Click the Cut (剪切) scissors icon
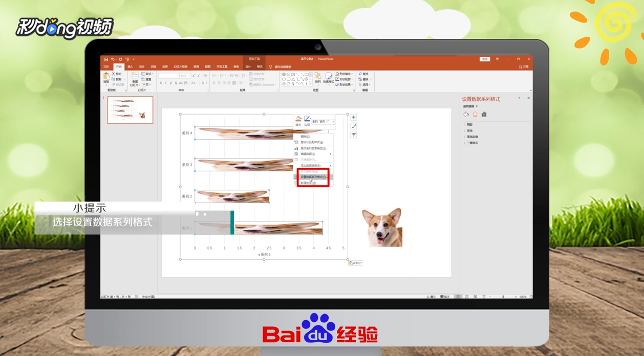The height and width of the screenshot is (356, 644). 114,74
